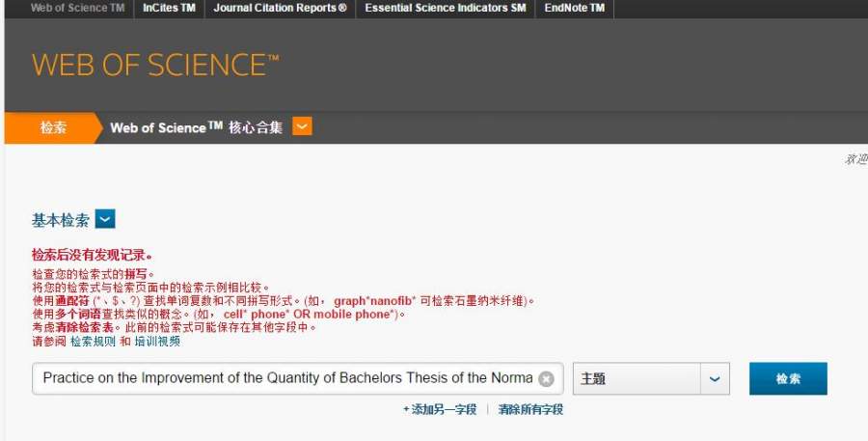This screenshot has height=441, width=868.
Task: Click the cell* phone* OR mobile phone* example
Action: pos(311,315)
